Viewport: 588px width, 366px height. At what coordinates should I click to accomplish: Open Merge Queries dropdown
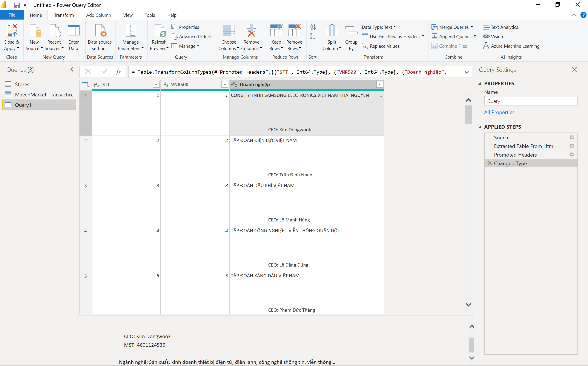click(x=472, y=27)
